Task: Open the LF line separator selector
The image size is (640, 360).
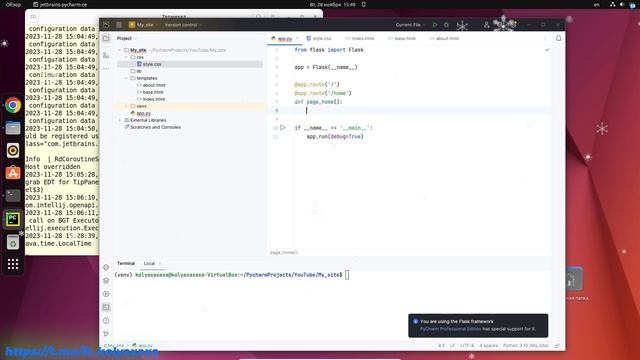Action: pos(452,346)
